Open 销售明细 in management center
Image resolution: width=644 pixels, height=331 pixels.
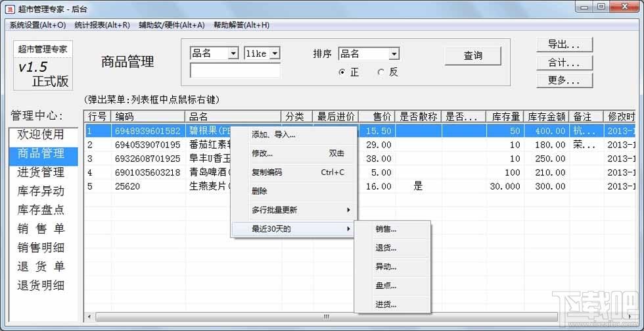[43, 247]
